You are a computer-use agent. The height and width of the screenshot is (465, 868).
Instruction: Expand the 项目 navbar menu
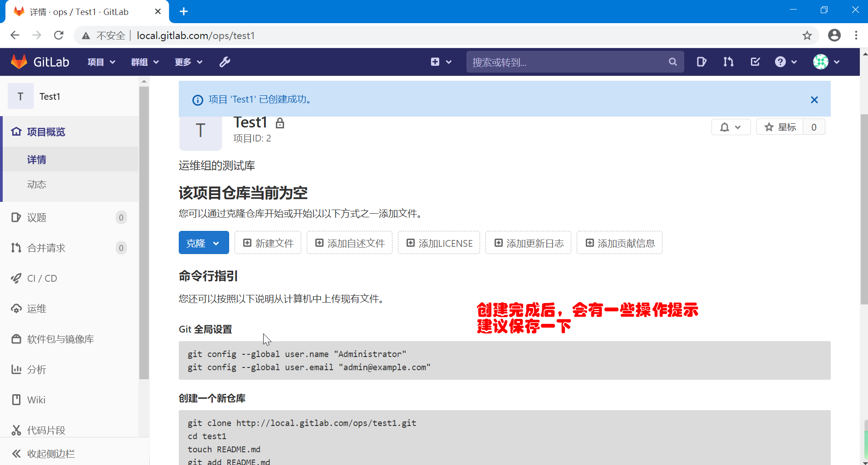pos(101,62)
